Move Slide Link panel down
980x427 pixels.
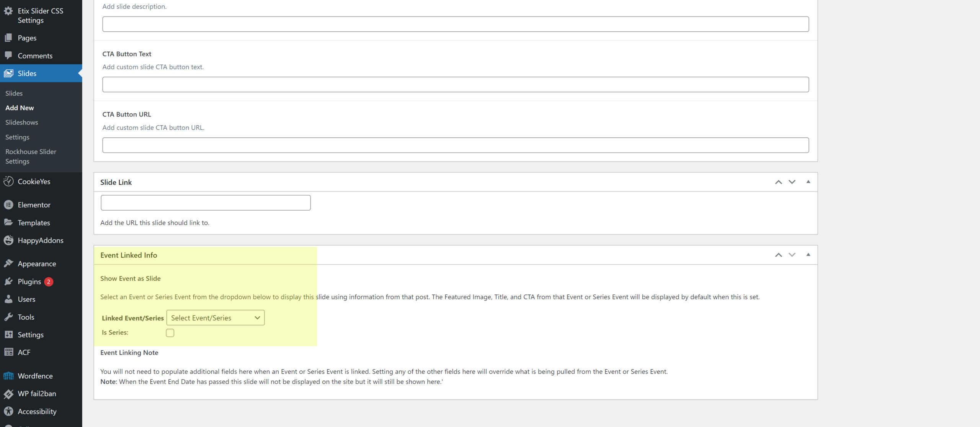pyautogui.click(x=792, y=182)
